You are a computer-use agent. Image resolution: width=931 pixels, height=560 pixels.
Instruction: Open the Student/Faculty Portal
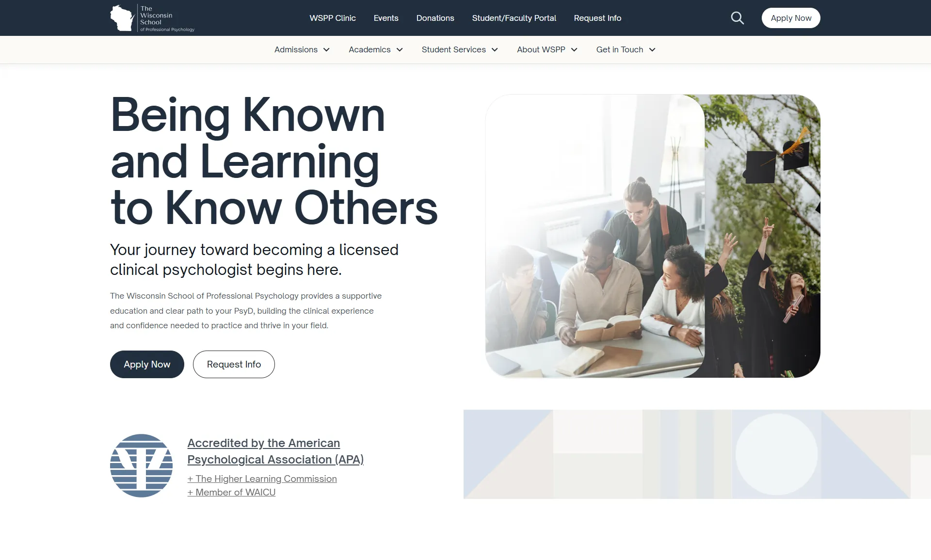[514, 18]
